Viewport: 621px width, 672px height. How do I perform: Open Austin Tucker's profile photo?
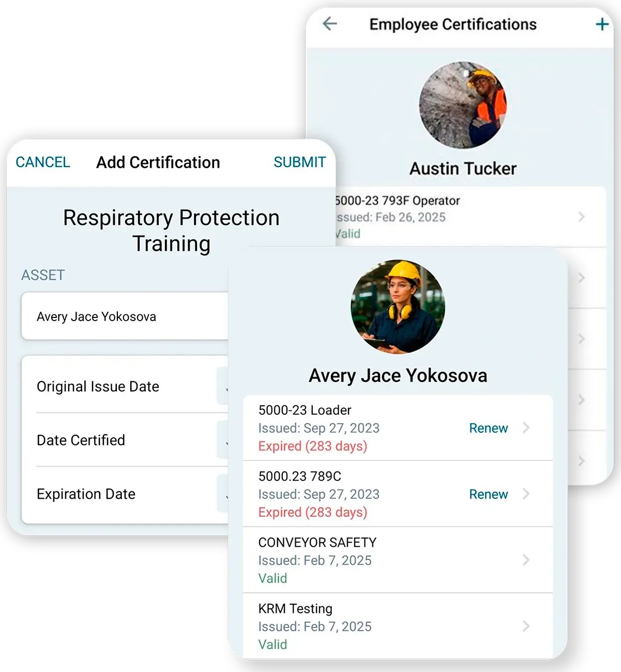[x=463, y=105]
